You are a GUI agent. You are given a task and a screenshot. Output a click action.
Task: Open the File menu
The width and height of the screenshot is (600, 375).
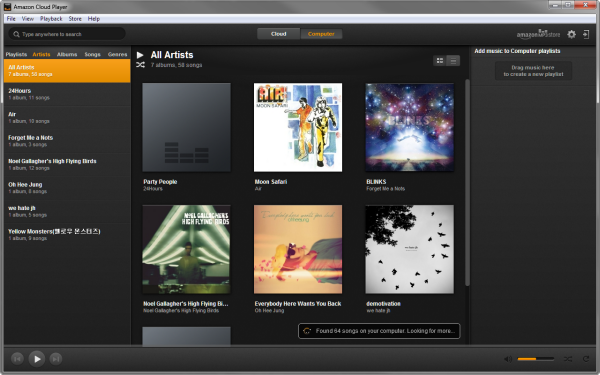pyautogui.click(x=11, y=19)
